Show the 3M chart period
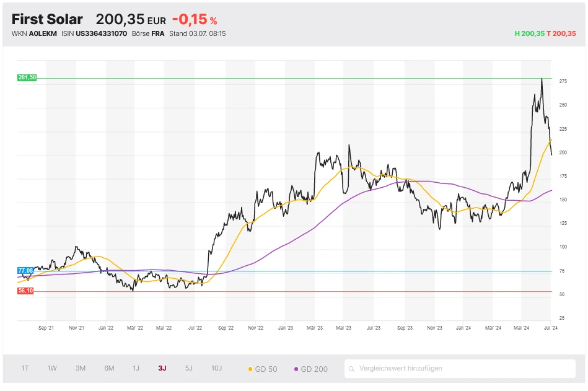 81,368
